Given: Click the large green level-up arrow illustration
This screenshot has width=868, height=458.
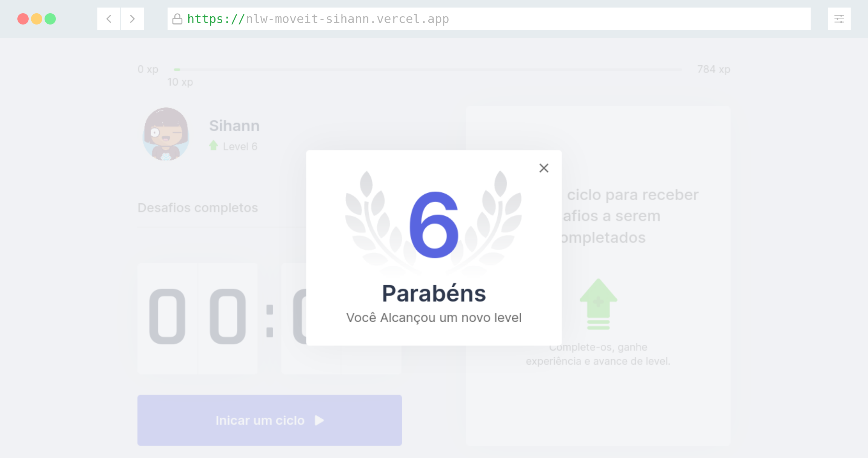Looking at the screenshot, I should pyautogui.click(x=598, y=304).
